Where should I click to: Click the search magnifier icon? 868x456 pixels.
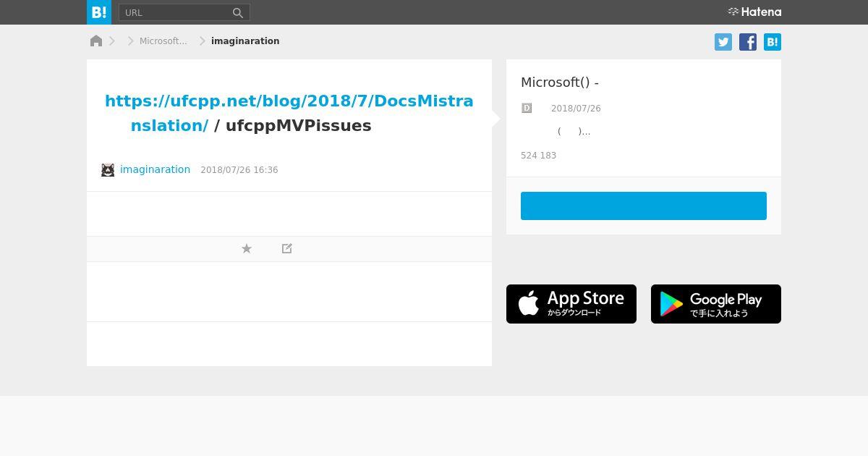pyautogui.click(x=237, y=12)
